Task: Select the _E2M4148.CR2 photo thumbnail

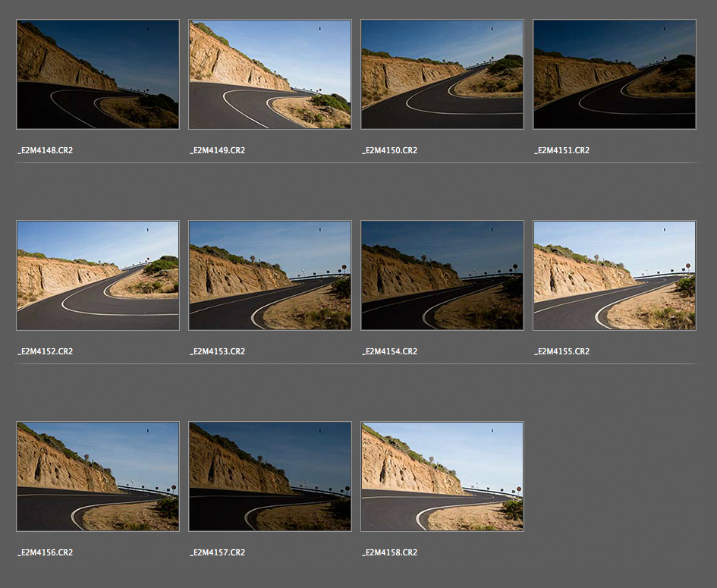Action: tap(98, 74)
